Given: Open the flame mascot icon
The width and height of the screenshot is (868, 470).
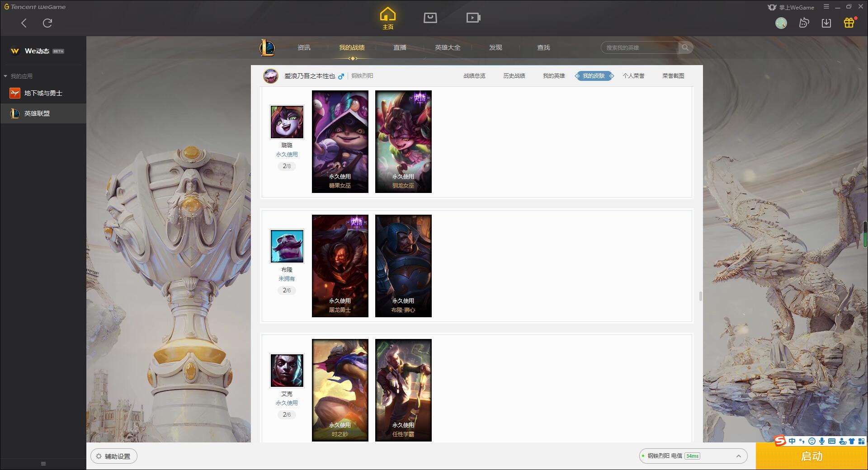Looking at the screenshot, I should click(x=804, y=23).
